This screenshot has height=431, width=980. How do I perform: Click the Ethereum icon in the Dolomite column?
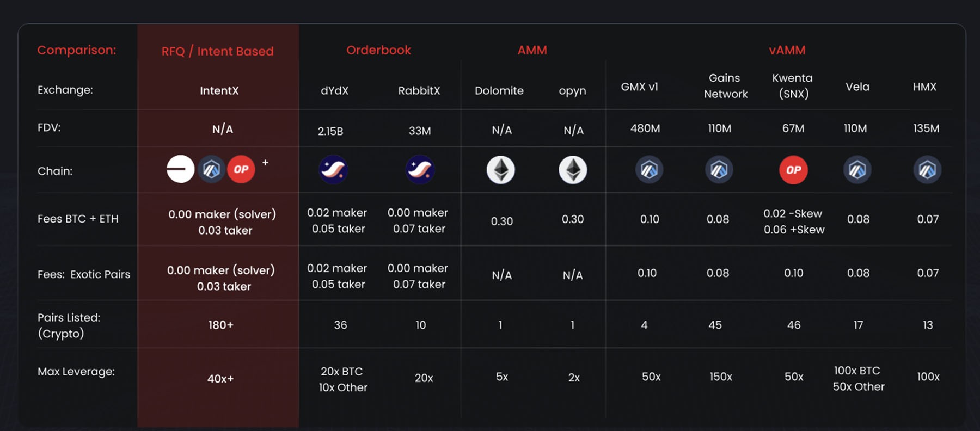point(501,170)
